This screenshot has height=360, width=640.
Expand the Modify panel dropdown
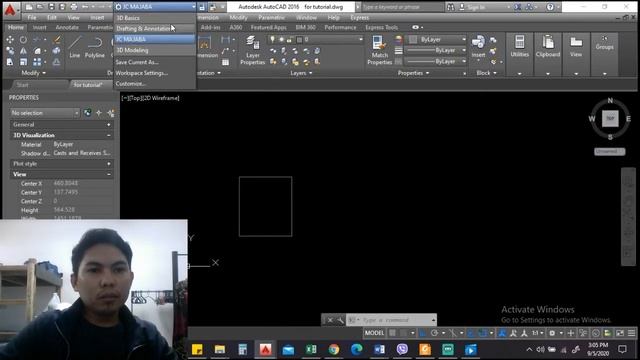pos(33,73)
